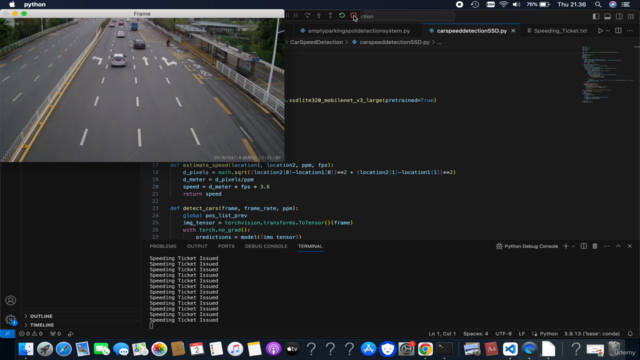The width and height of the screenshot is (640, 360).
Task: Click the Step Into debug button
Action: (x=319, y=16)
